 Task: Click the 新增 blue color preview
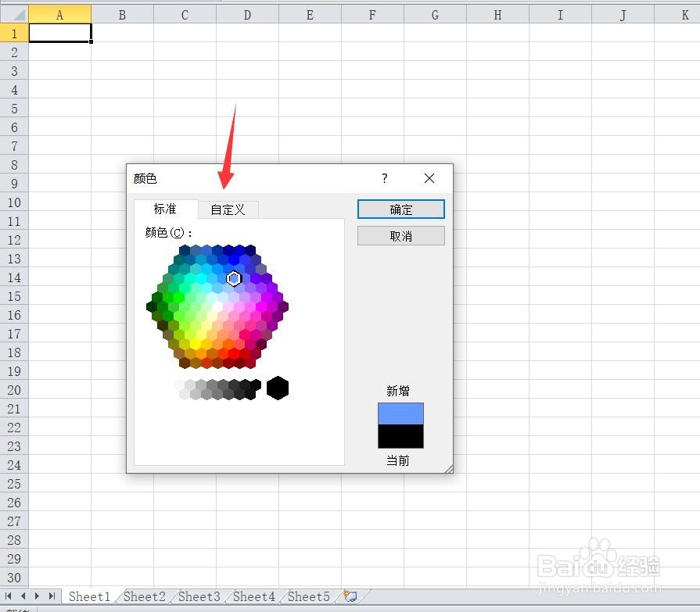400,412
